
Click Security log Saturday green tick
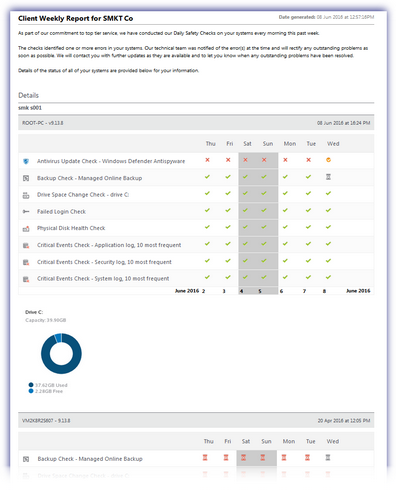(x=245, y=261)
